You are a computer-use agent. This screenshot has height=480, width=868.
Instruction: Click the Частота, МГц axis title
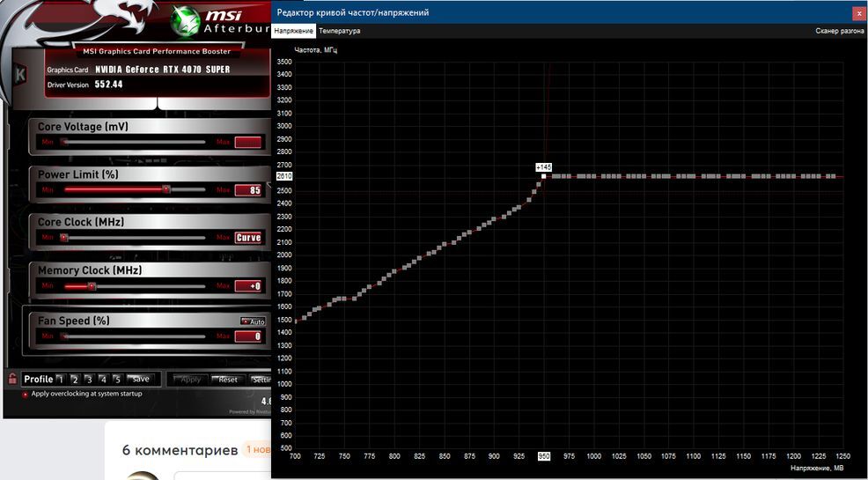[x=316, y=50]
